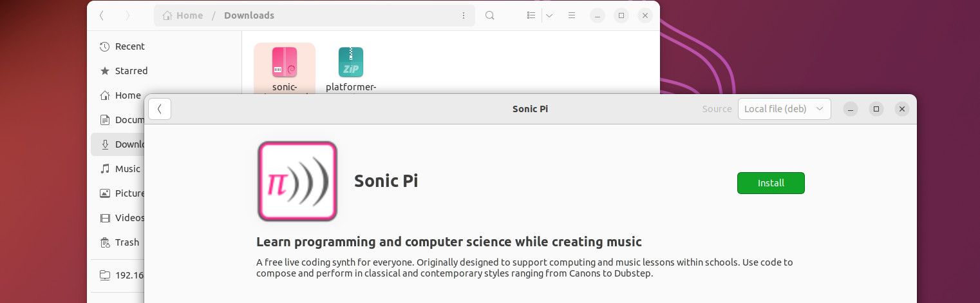Maximize the Sonic Pi software window
980x303 pixels.
(876, 109)
